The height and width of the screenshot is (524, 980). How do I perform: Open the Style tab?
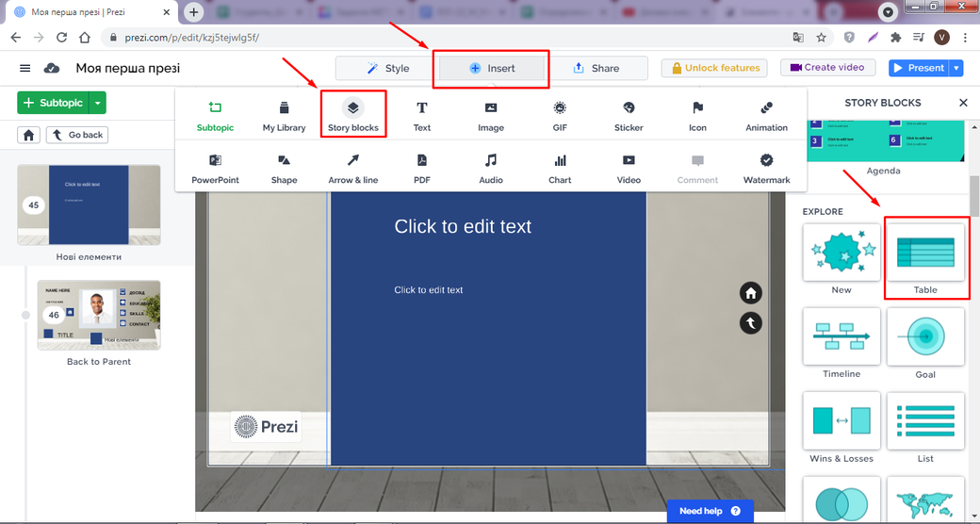coord(387,68)
